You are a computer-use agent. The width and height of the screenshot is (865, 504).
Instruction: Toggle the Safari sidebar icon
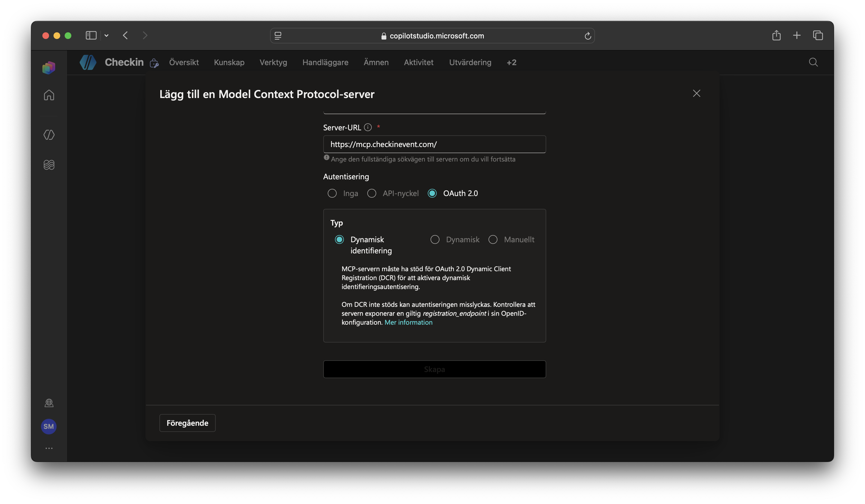(x=91, y=35)
